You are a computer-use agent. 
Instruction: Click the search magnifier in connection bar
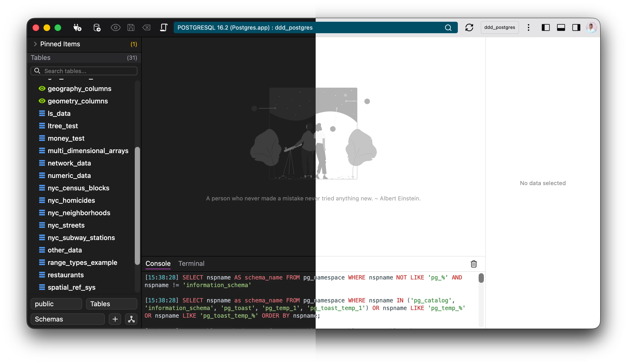448,28
